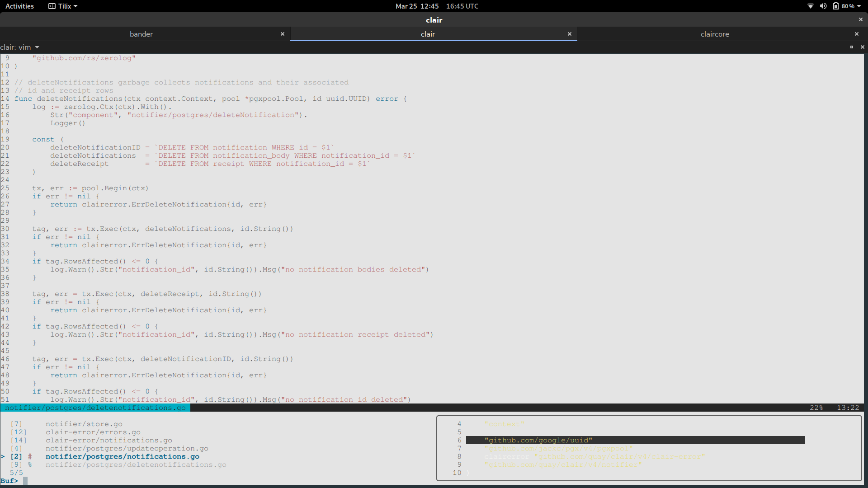Open the system status menu via 80% arrow
868x488 pixels.
860,6
